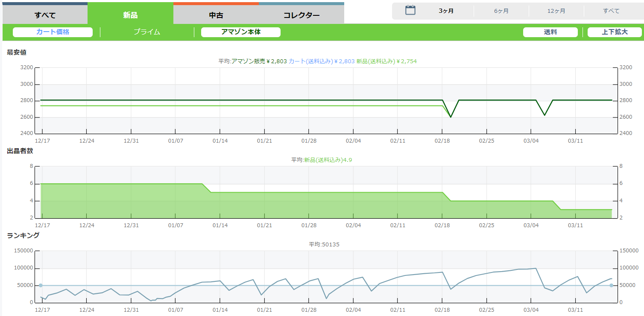Switch to the すべて condition tab
The image size is (644, 316).
click(x=45, y=15)
